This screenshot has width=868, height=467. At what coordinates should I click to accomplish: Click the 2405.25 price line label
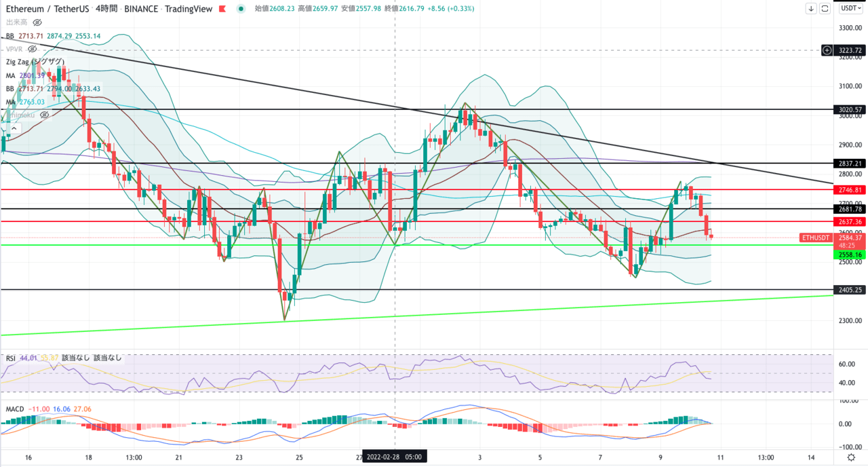click(850, 290)
